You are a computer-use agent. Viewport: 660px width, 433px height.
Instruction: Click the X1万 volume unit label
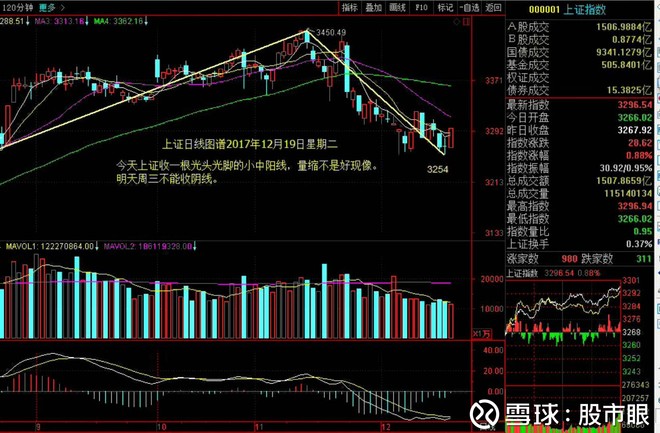pyautogui.click(x=481, y=334)
